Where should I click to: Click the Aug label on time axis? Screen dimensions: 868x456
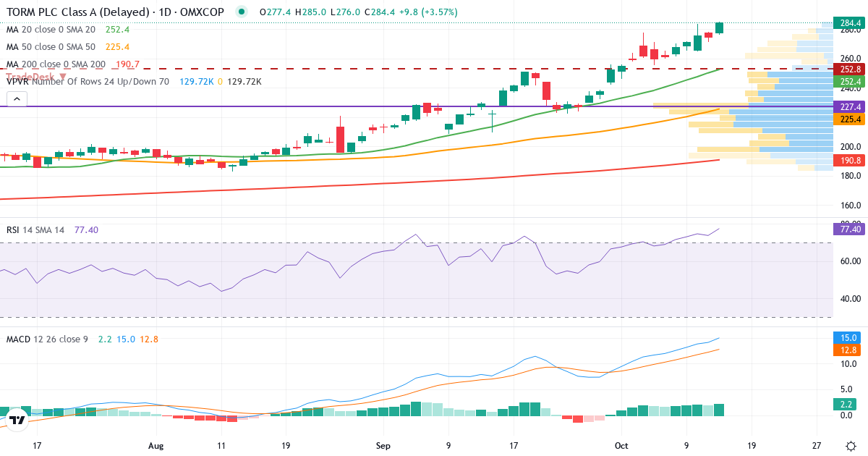[156, 446]
